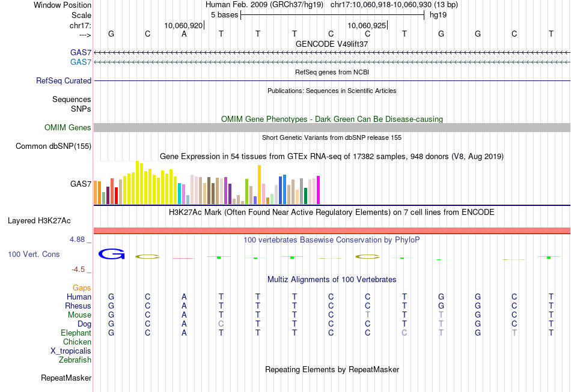Click the Multiz Alignments of 100 Vertebrates title
The width and height of the screenshot is (571, 392).
[332, 280]
